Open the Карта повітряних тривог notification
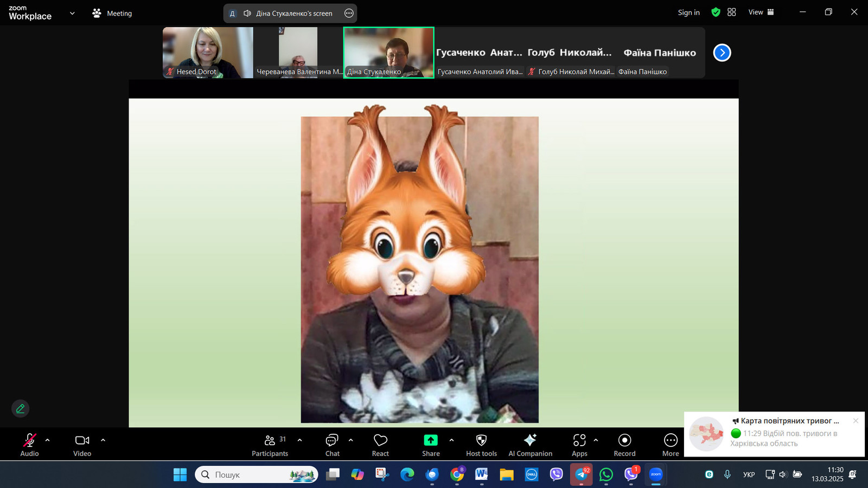The image size is (868, 488). pyautogui.click(x=774, y=434)
